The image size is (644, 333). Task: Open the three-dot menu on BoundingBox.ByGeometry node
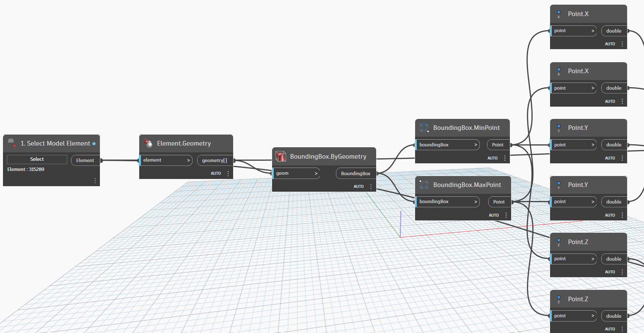(x=371, y=187)
